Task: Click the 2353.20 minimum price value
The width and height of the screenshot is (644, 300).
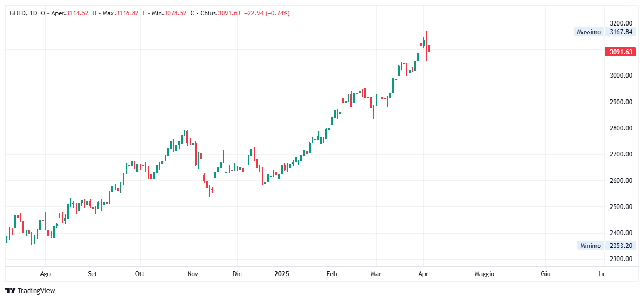Action: click(x=621, y=246)
